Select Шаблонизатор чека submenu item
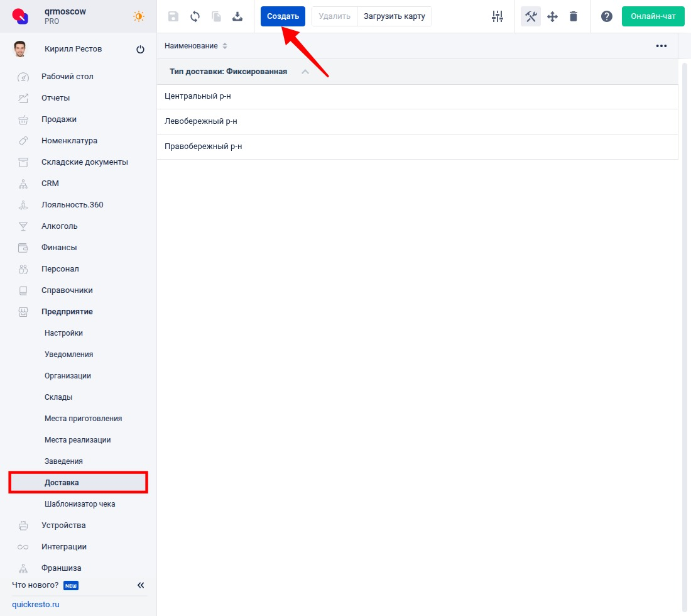 (80, 504)
